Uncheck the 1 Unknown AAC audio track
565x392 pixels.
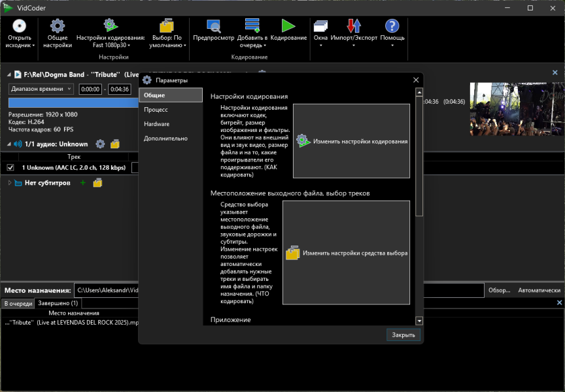[x=10, y=168]
